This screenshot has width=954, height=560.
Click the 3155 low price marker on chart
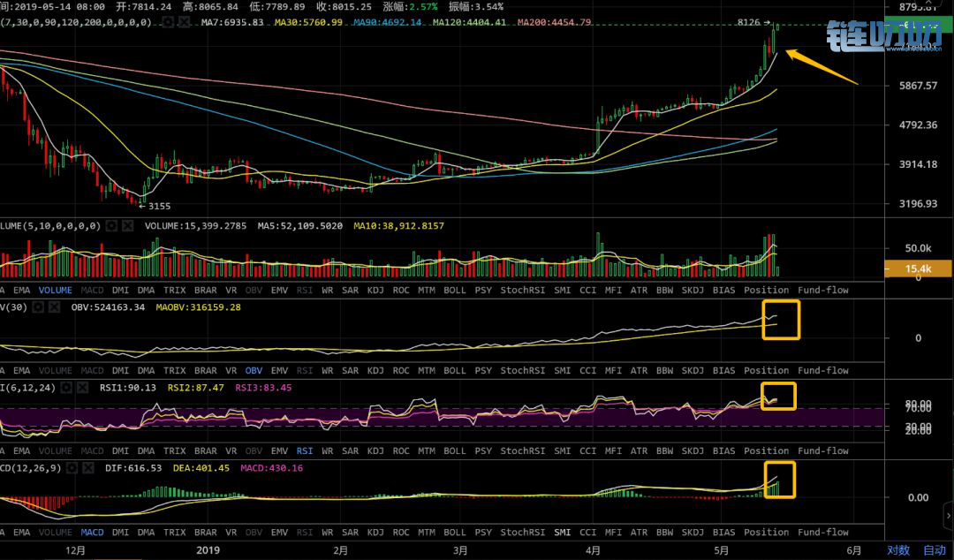click(x=156, y=207)
